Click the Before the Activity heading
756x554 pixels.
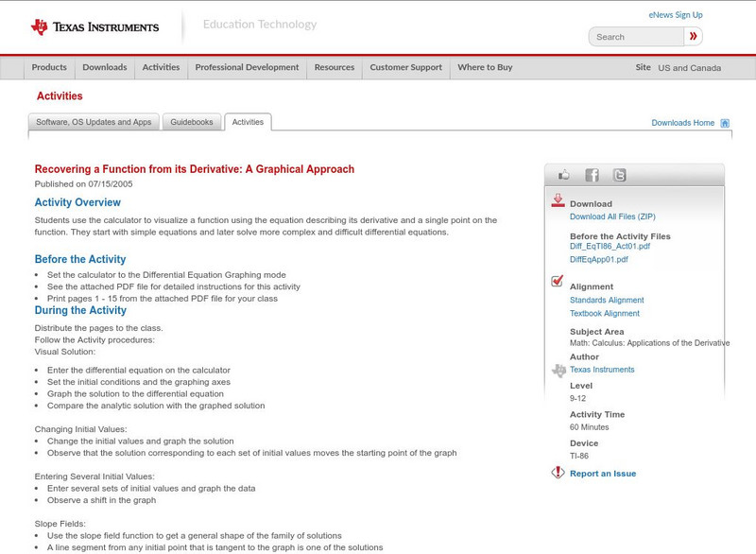[x=80, y=259]
